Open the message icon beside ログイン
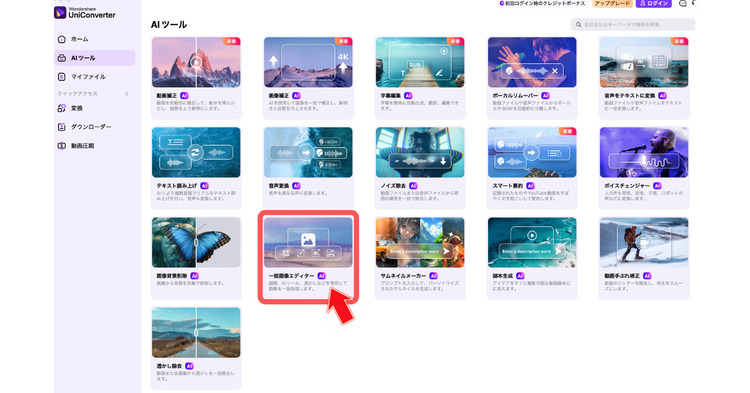This screenshot has width=750, height=393. (x=683, y=3)
